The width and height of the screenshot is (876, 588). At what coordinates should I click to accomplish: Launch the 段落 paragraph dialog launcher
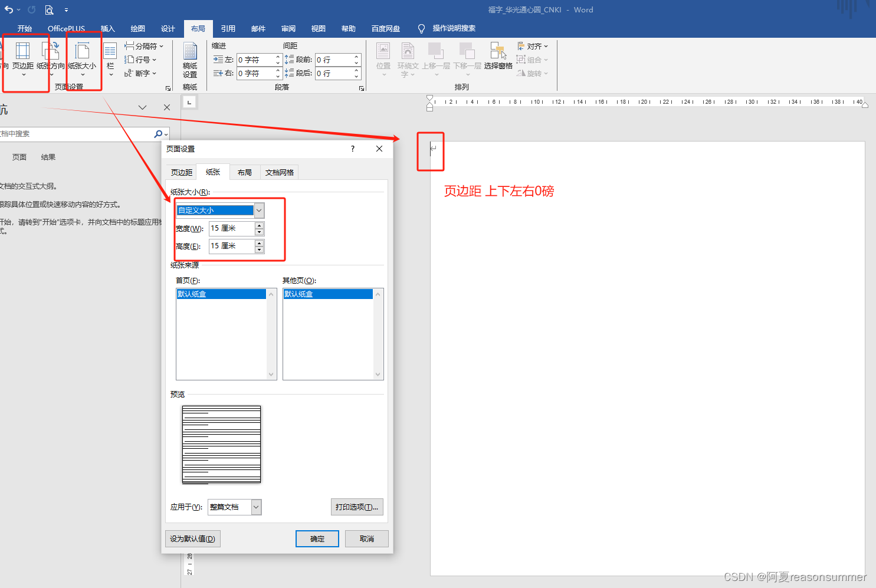pyautogui.click(x=362, y=88)
